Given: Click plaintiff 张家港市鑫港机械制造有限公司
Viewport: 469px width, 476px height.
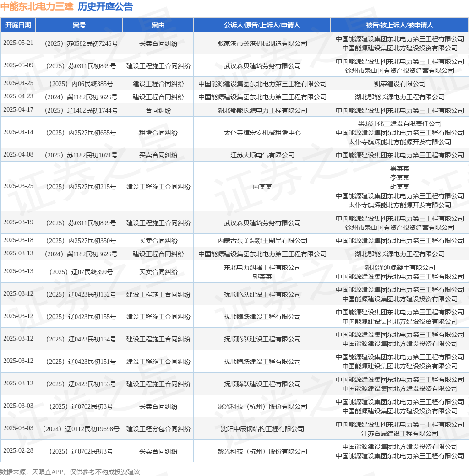Looking at the screenshot, I should (x=262, y=43).
